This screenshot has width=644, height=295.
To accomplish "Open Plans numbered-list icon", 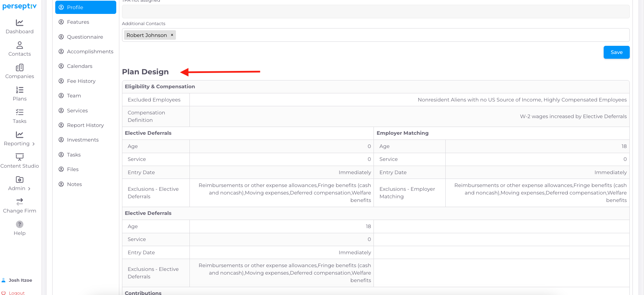I will click(x=20, y=90).
